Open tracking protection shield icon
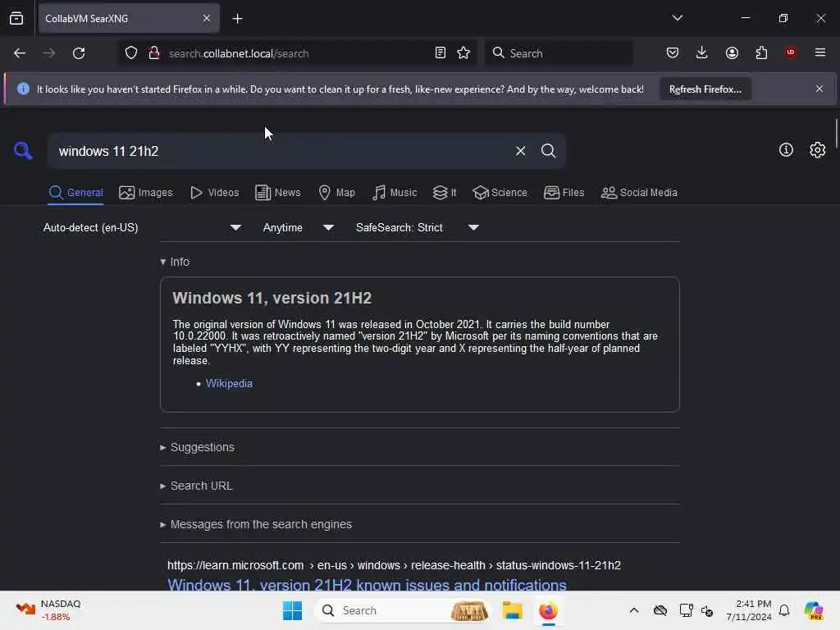 (131, 53)
